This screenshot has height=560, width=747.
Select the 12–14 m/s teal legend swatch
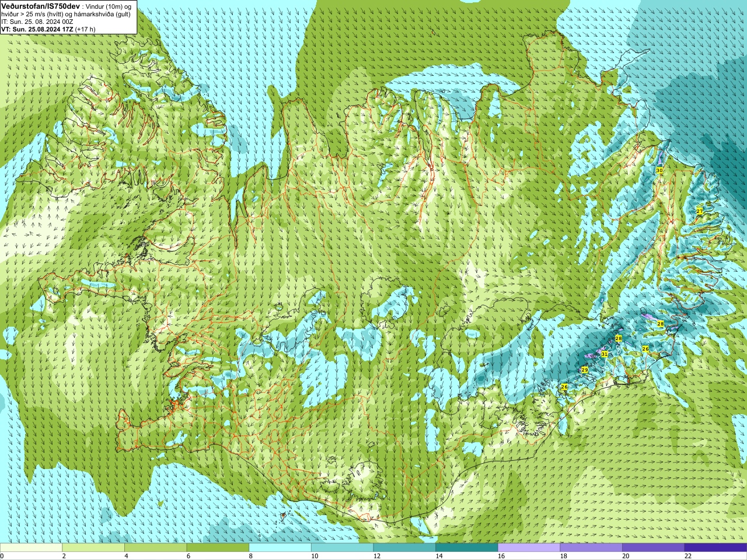click(404, 548)
